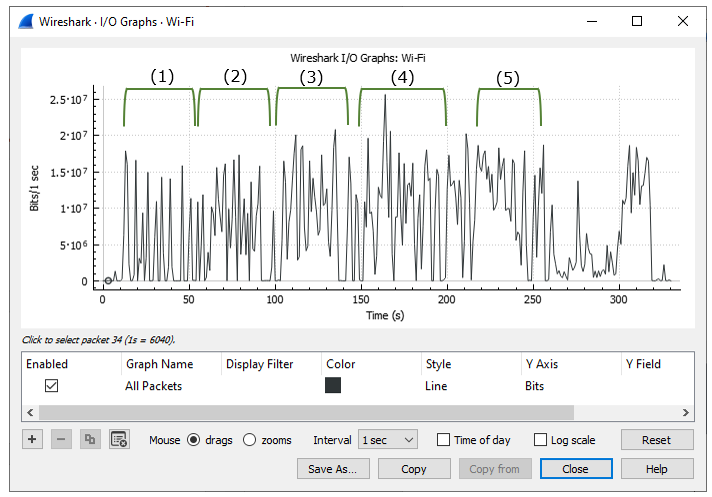712x497 pixels.
Task: Click the Wireshark fin logo in title bar
Action: [26, 21]
